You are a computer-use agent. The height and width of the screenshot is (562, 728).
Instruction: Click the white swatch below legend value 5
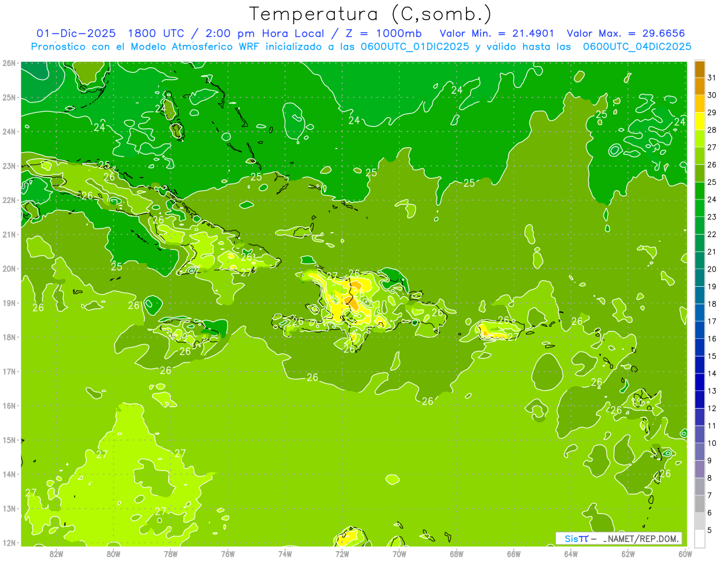pyautogui.click(x=699, y=538)
